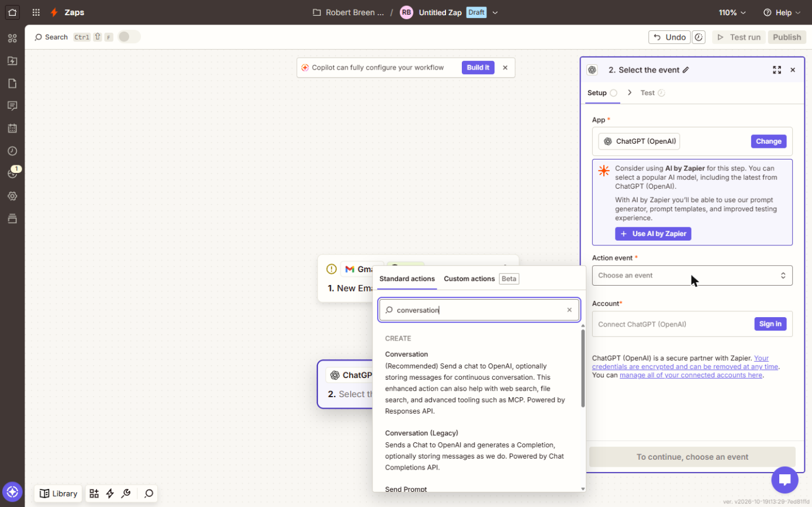
Task: Open the comments icon in left sidebar
Action: pyautogui.click(x=12, y=106)
